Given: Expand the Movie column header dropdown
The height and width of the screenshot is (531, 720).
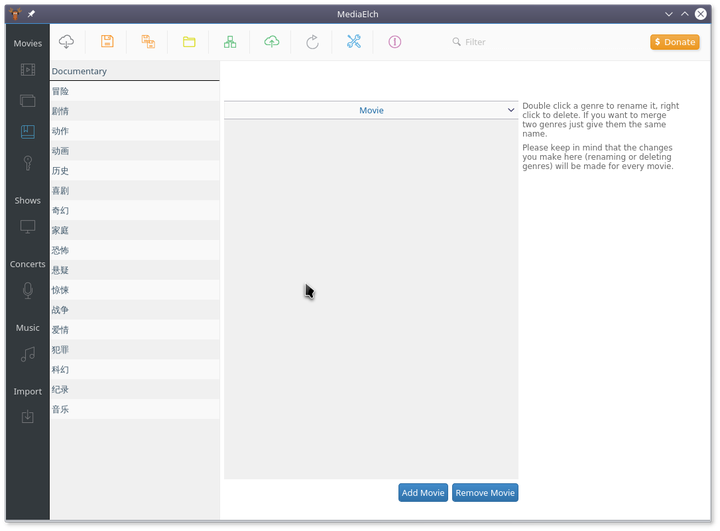Looking at the screenshot, I should (x=511, y=110).
